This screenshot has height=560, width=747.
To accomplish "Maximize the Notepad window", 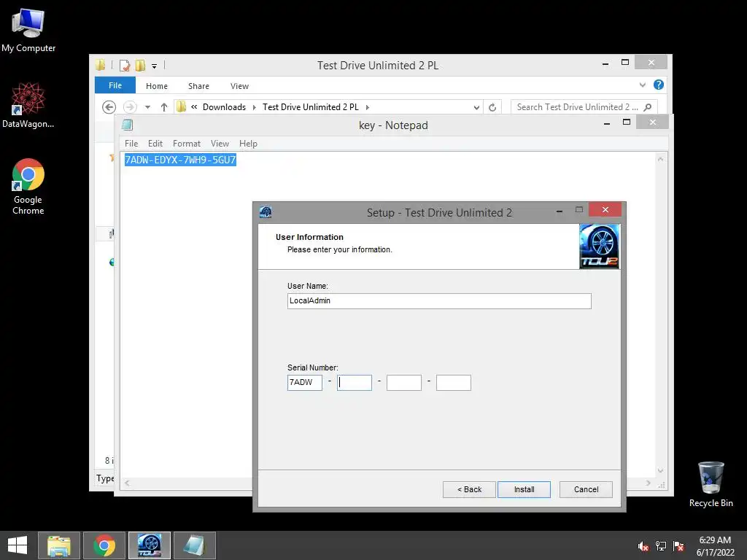I will tap(627, 122).
